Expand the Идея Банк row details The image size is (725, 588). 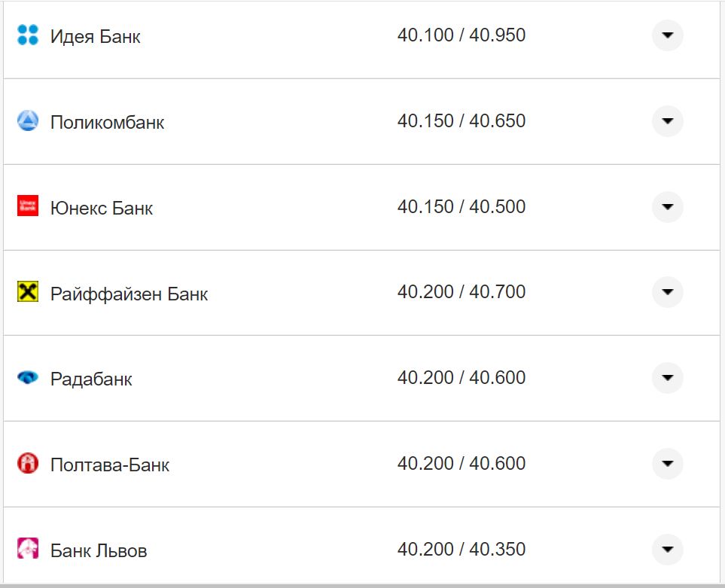coord(667,35)
